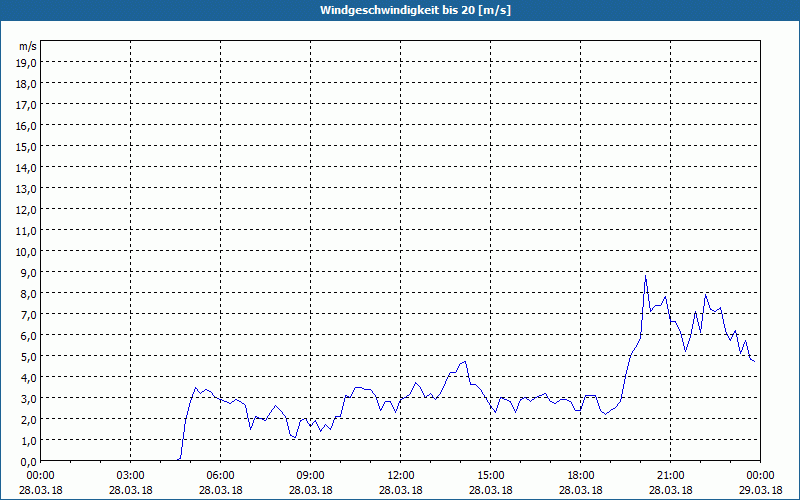Select the 03:00 time axis label

point(131,476)
